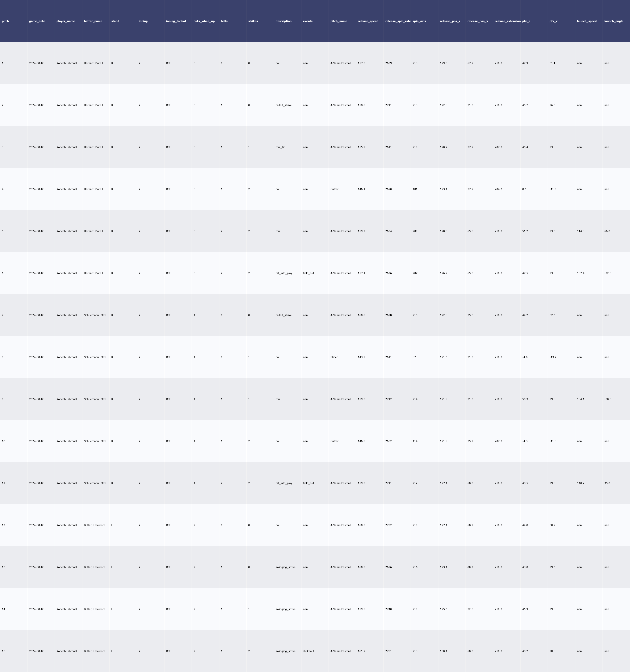This screenshot has height=672, width=630.
Task: Select the foul_tip description cell
Action: pyautogui.click(x=280, y=147)
